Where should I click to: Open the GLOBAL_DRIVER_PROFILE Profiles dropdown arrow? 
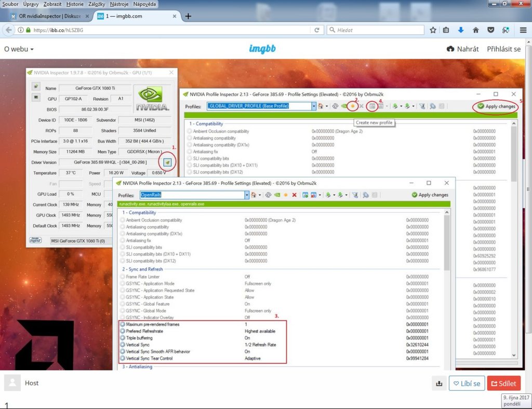[314, 106]
